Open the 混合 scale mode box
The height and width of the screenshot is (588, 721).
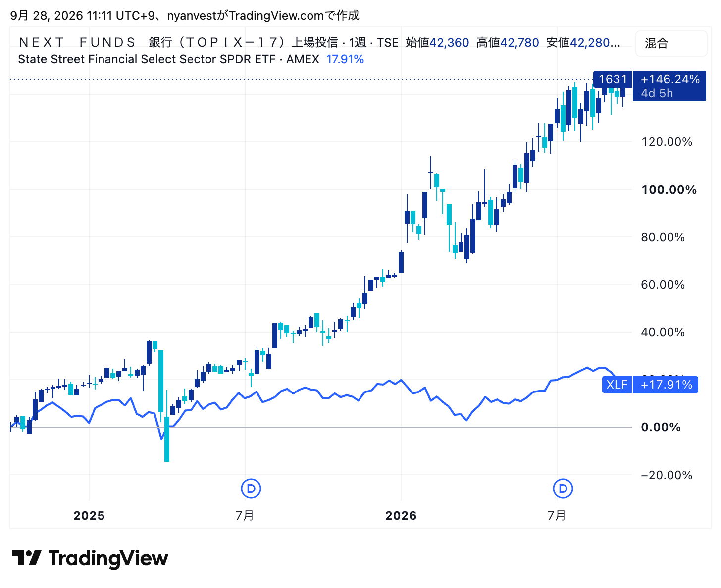tap(671, 43)
